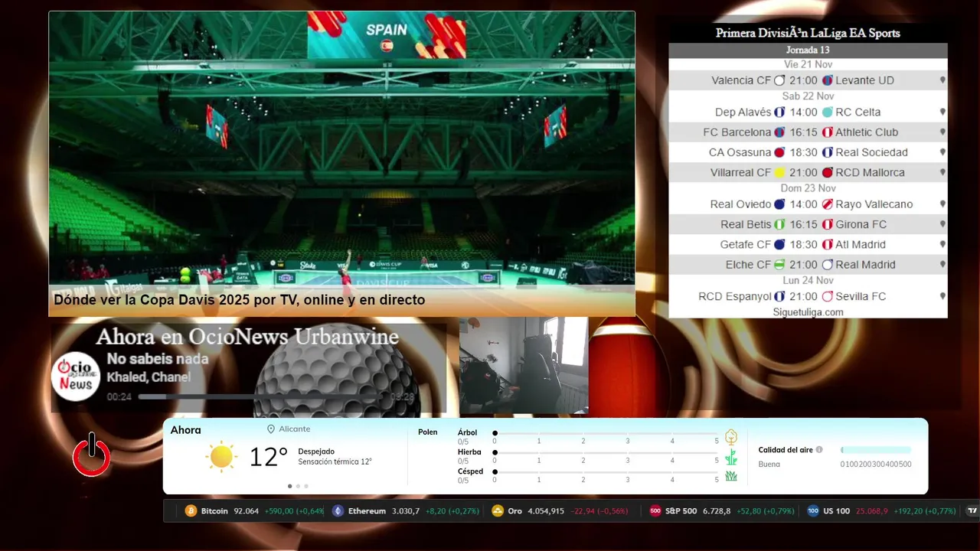Click the Getafe CF team name
980x551 pixels.
click(746, 245)
